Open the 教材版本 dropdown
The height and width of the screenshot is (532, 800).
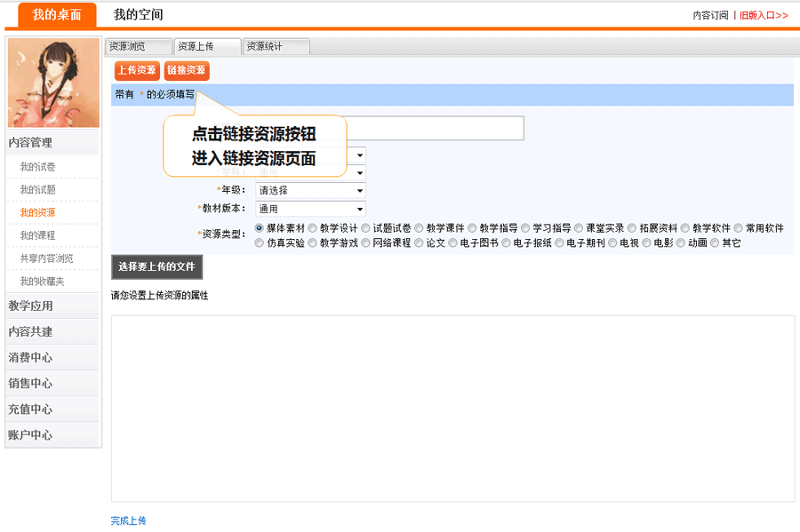point(310,209)
